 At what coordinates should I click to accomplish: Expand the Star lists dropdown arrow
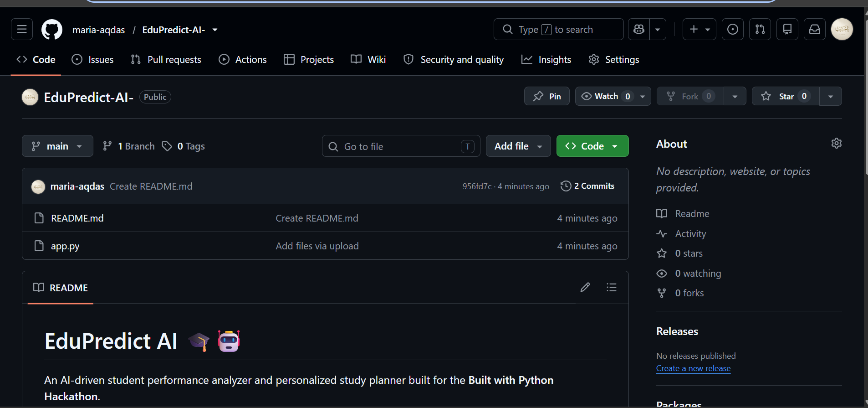831,96
